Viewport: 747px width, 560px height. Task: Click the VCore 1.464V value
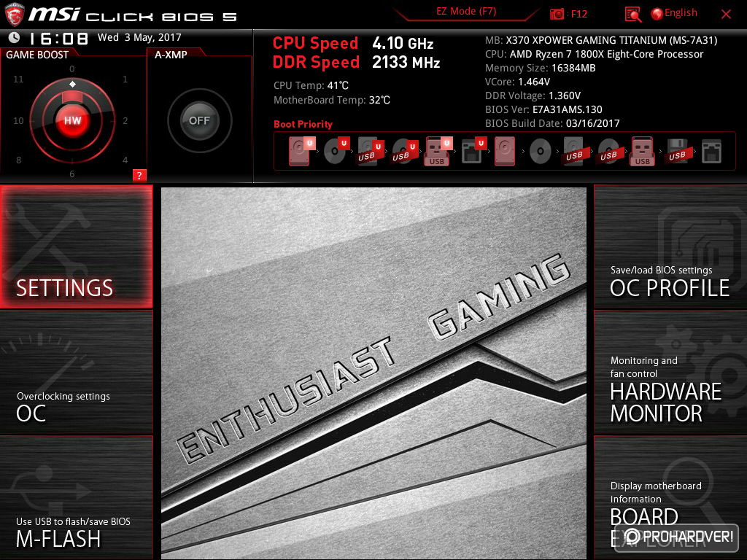pyautogui.click(x=517, y=82)
